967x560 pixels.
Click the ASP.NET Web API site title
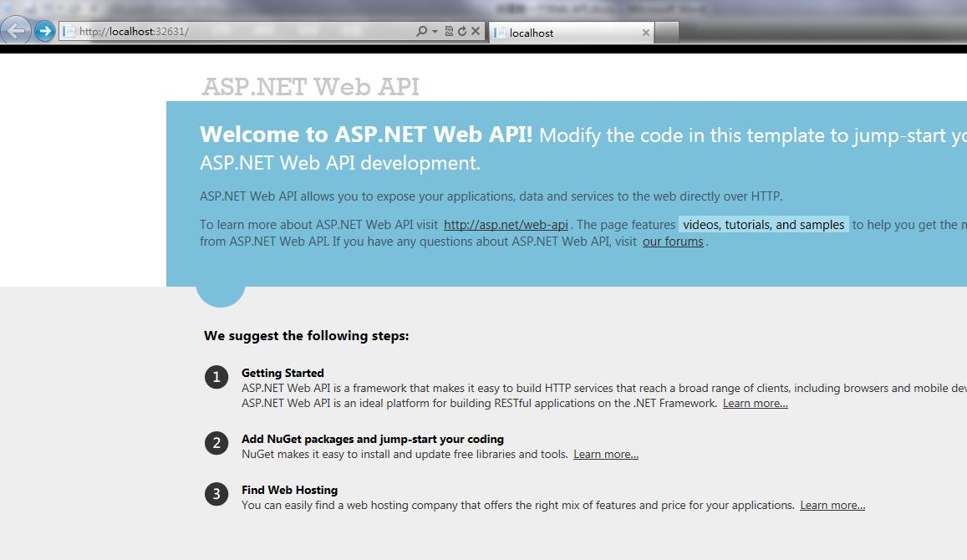click(x=310, y=86)
